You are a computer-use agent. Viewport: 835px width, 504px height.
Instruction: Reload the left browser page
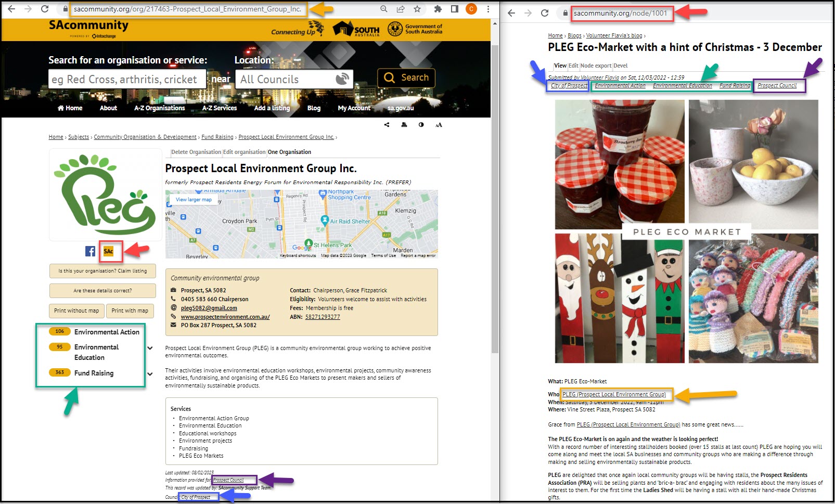45,9
